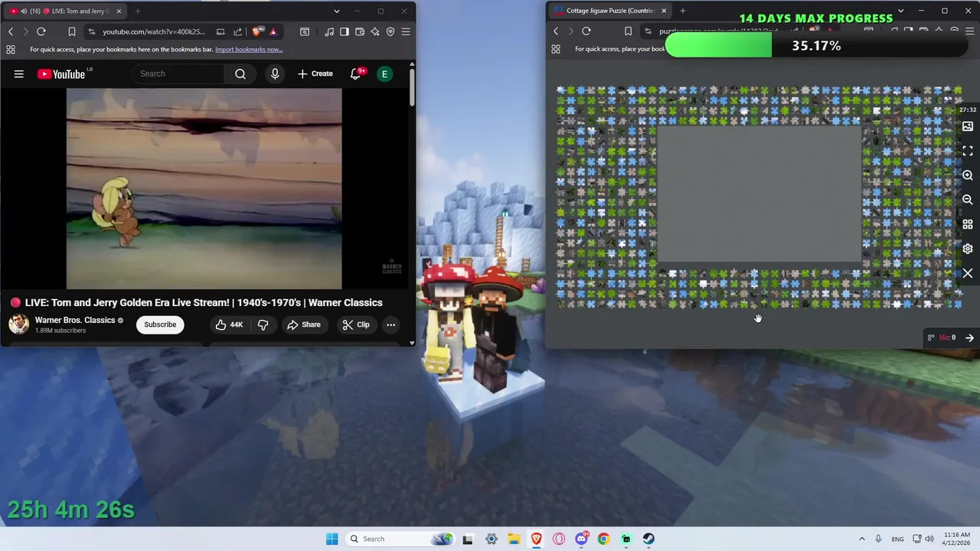Image resolution: width=980 pixels, height=551 pixels.
Task: Switch to the LIVE Tom and Jerry tab
Action: [x=66, y=11]
